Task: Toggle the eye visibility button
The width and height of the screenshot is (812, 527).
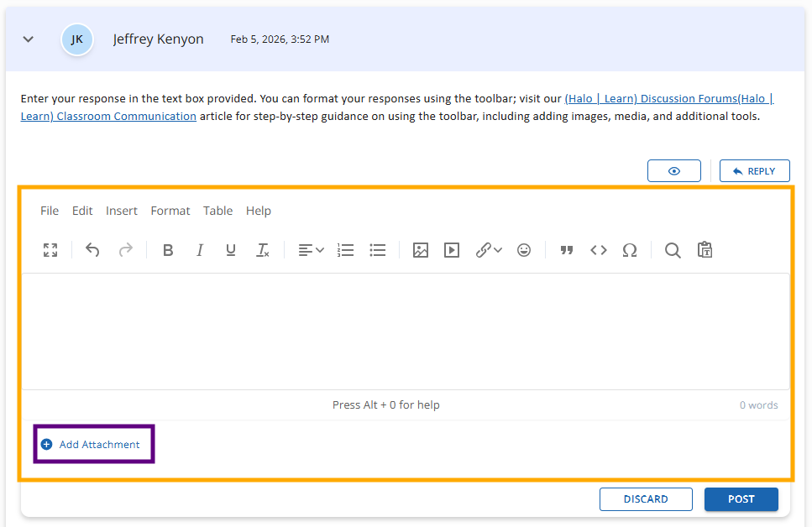Action: (x=673, y=171)
